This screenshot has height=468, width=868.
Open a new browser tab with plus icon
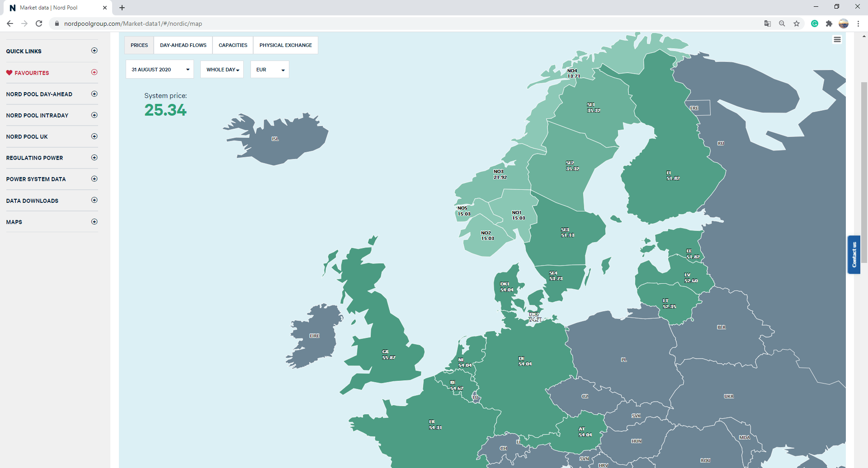tap(122, 8)
